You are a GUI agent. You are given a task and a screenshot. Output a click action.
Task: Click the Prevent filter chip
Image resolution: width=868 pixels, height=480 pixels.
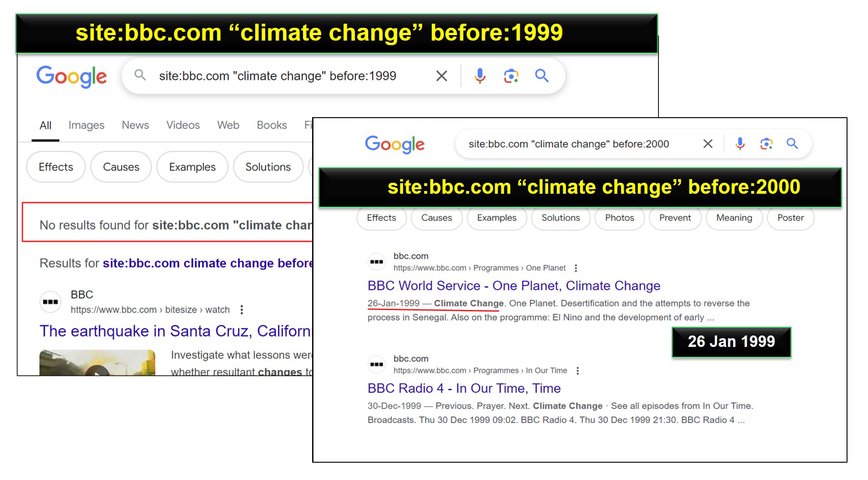[675, 218]
